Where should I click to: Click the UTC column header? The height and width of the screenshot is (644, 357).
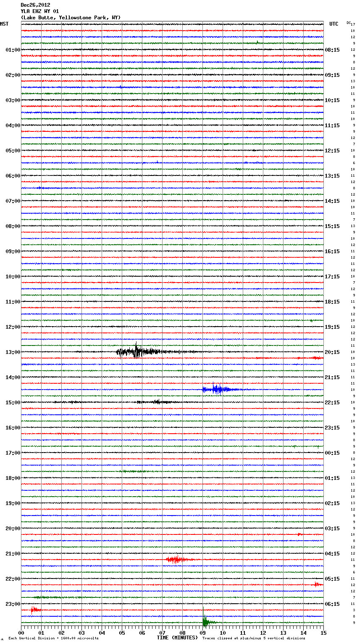[x=334, y=24]
